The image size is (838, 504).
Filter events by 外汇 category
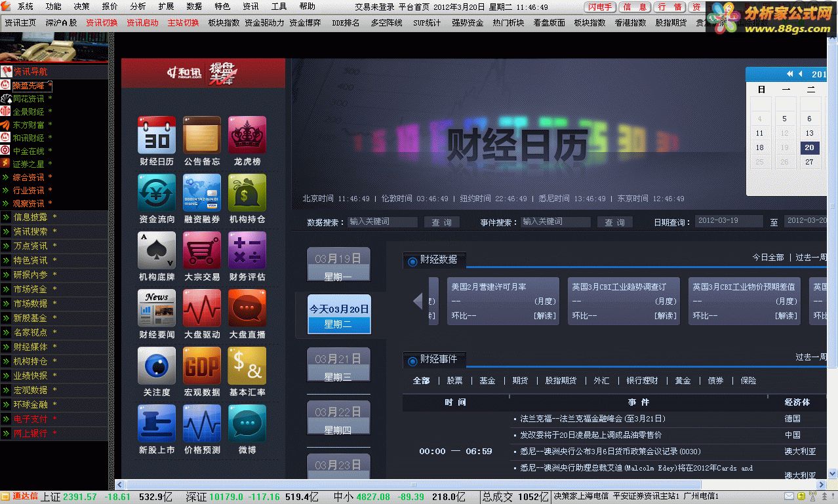tap(601, 380)
